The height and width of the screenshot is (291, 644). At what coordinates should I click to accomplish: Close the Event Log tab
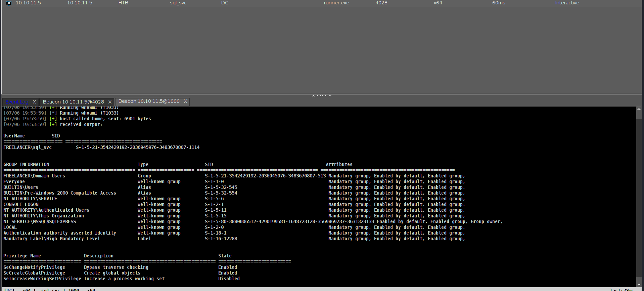click(34, 102)
